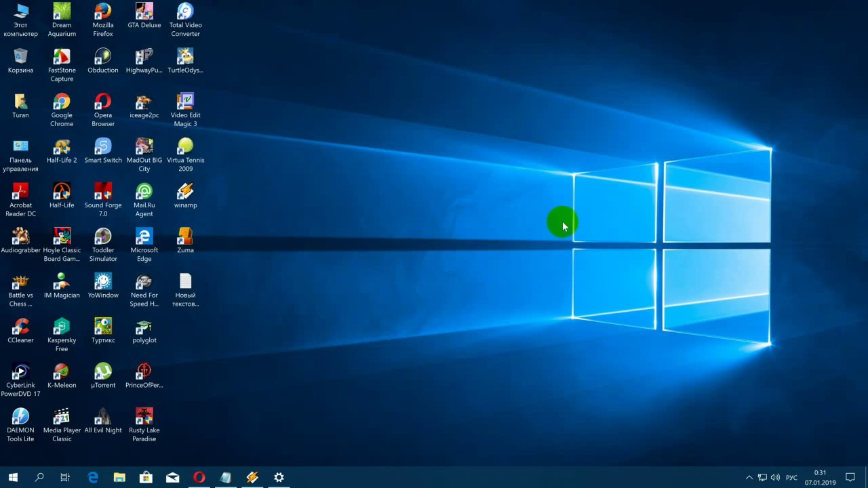This screenshot has height=488, width=868.
Task: Select the GTA Deluxe icon
Action: pos(144,16)
